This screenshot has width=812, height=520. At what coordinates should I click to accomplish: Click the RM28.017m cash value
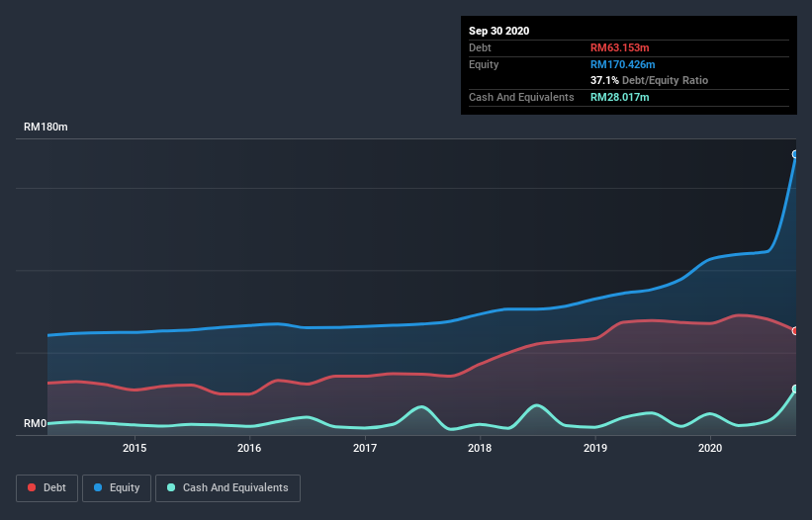click(620, 97)
